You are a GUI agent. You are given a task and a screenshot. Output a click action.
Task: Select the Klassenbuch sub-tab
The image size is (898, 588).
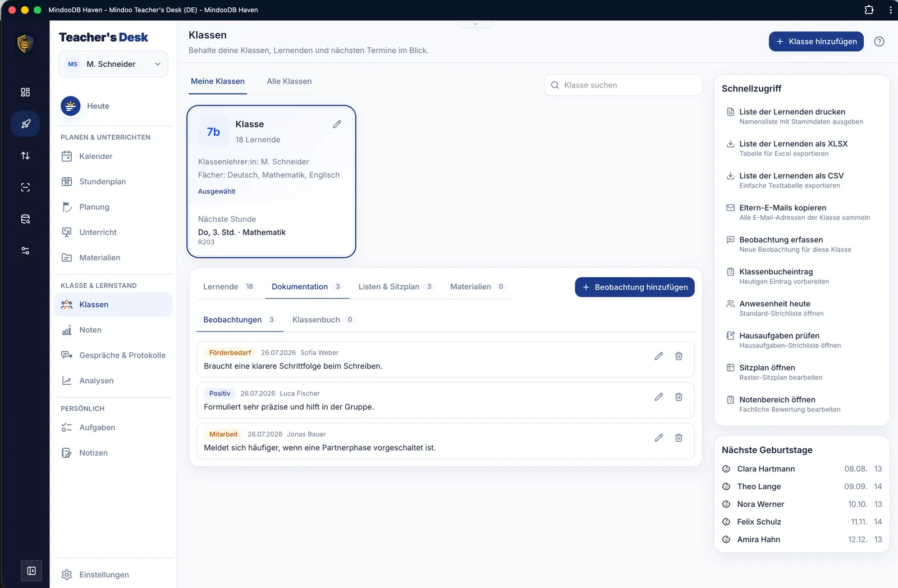[x=323, y=320]
